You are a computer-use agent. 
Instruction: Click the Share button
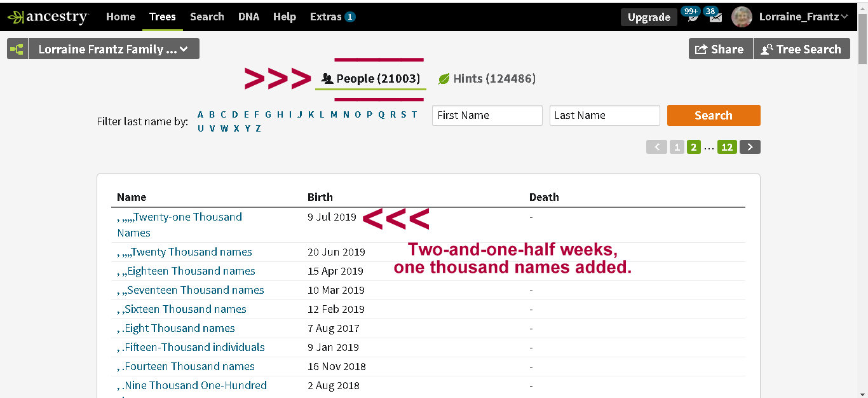(x=720, y=49)
